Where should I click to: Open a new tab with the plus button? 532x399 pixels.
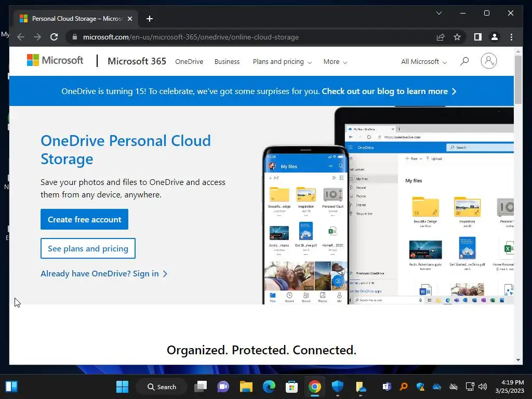(150, 19)
